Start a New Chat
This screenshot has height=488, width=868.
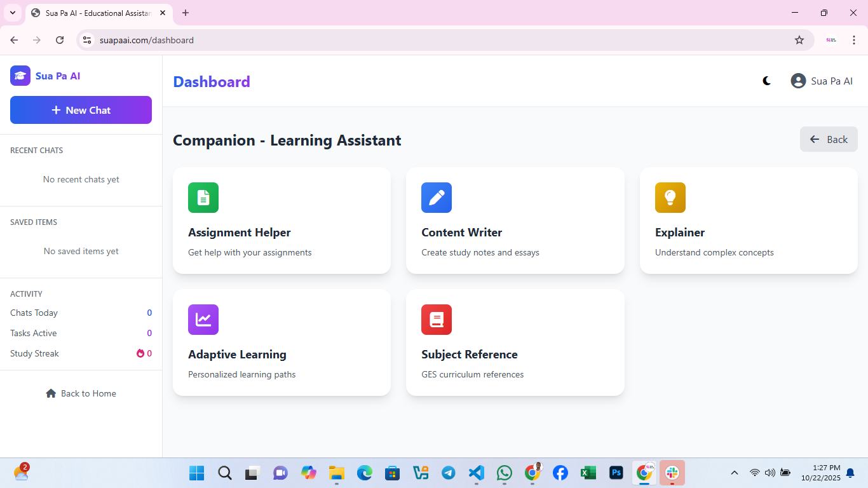81,110
